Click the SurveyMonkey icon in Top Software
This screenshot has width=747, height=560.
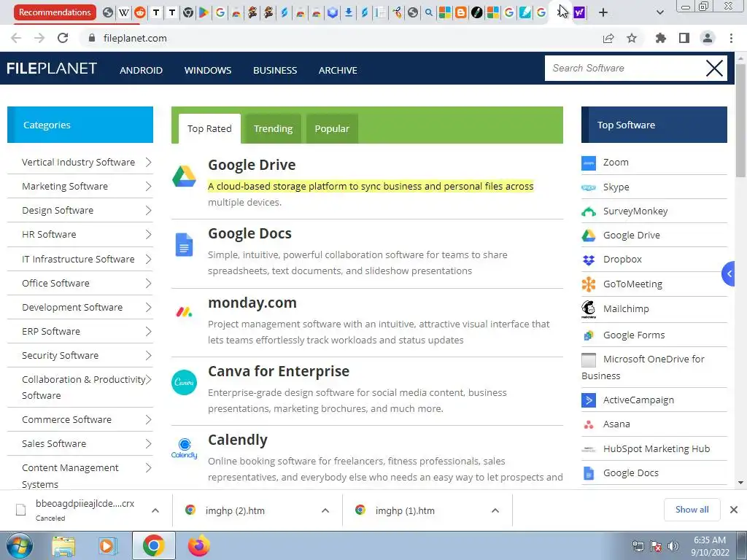point(589,211)
